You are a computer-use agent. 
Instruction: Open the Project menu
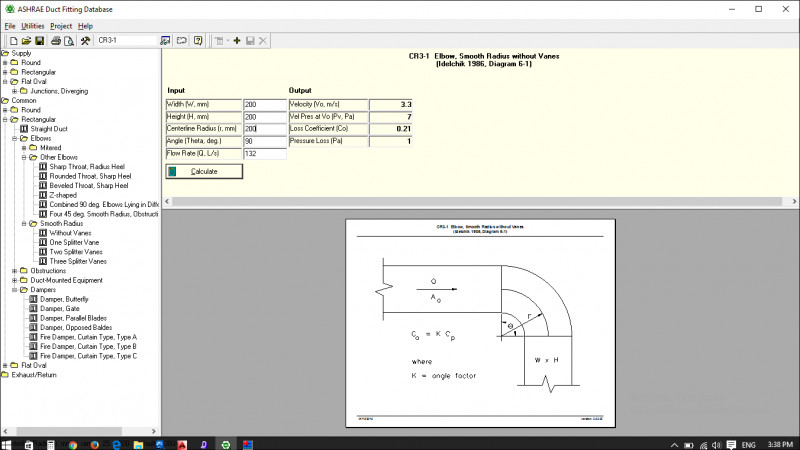61,26
